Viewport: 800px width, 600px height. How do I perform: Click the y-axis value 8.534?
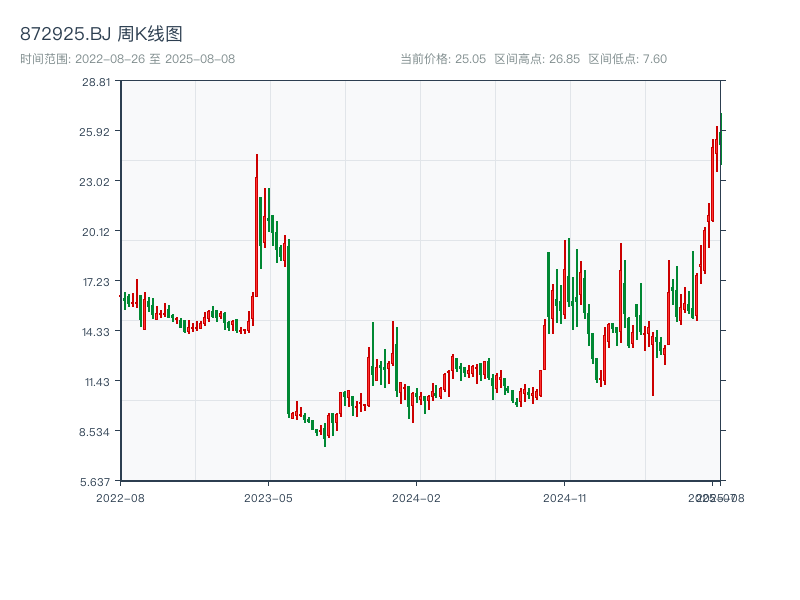pos(94,432)
